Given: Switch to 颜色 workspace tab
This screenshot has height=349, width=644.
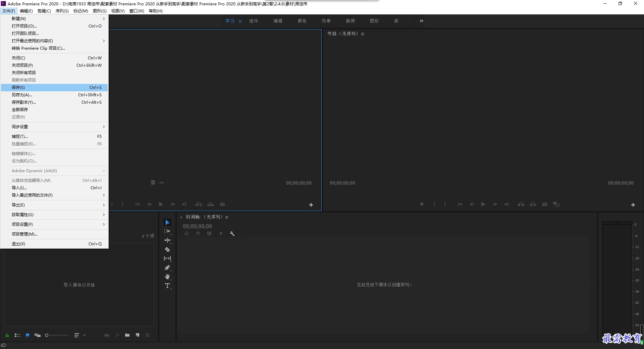Looking at the screenshot, I should [302, 21].
